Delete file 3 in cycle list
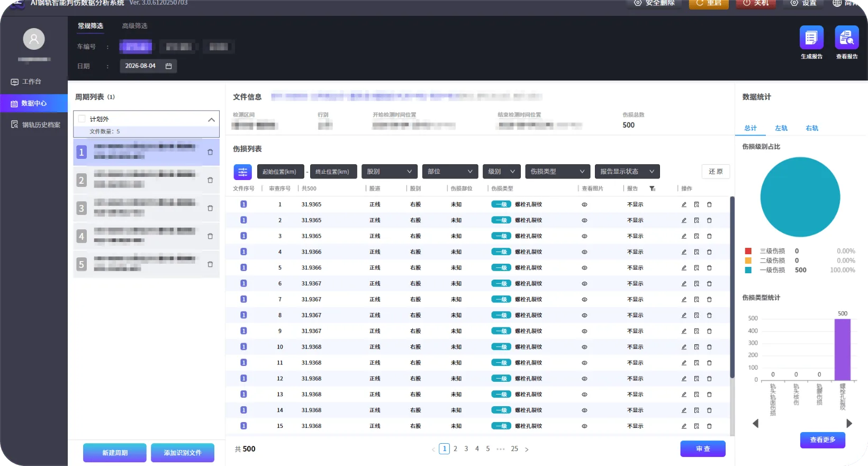This screenshot has width=868, height=466. [210, 208]
